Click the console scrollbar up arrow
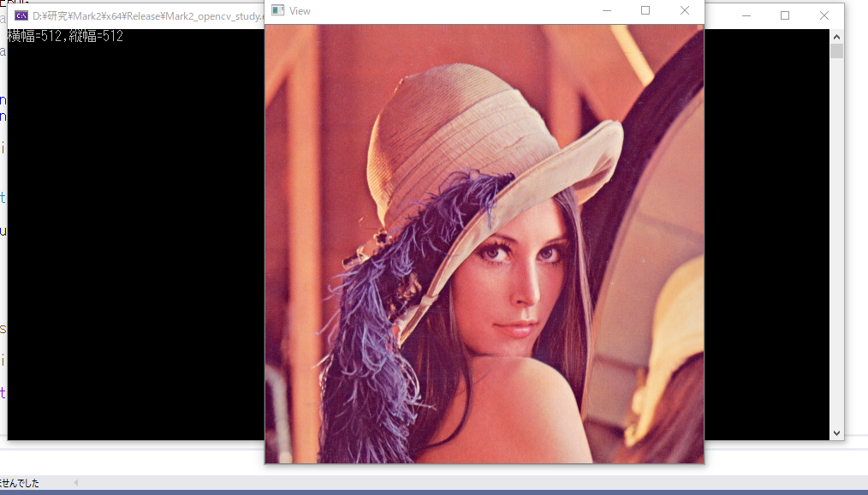The width and height of the screenshot is (868, 495). coord(836,37)
